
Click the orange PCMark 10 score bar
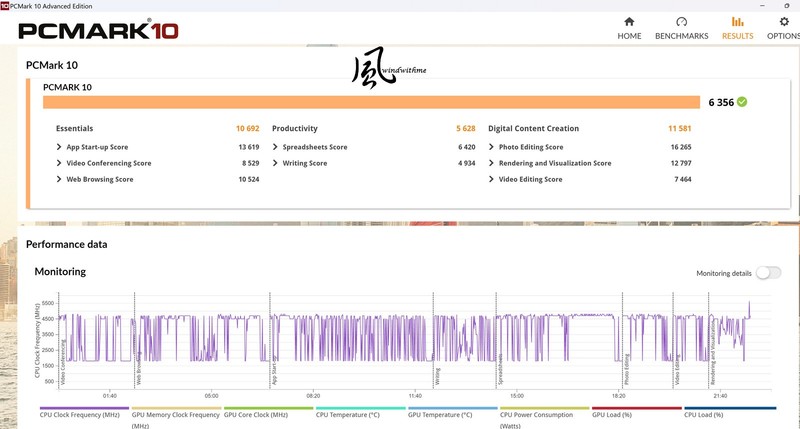370,102
